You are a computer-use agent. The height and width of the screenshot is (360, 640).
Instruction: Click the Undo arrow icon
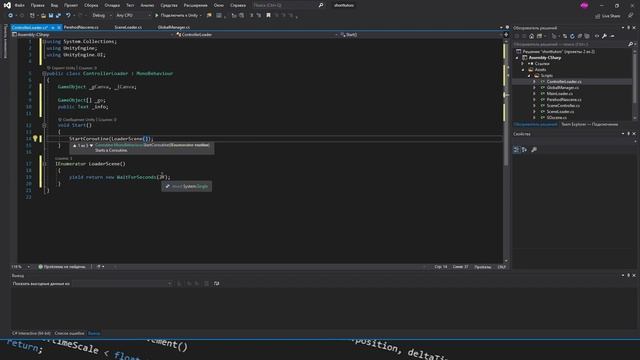(68, 16)
